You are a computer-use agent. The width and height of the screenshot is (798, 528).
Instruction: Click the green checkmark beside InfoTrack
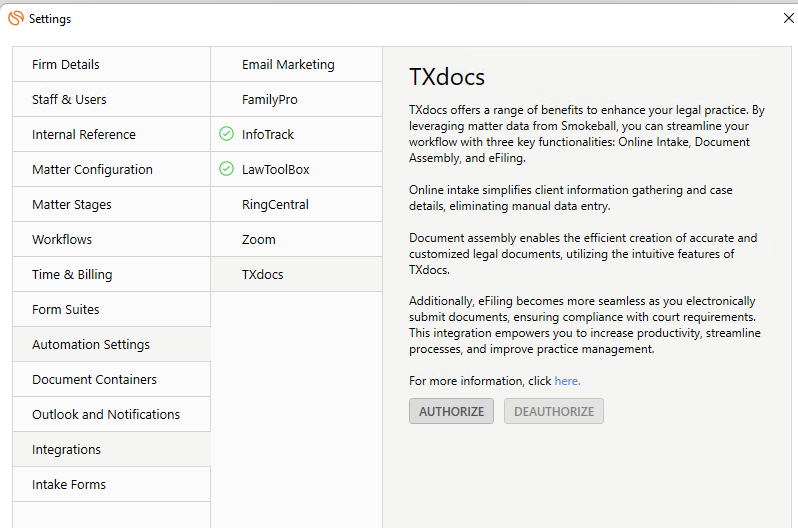[226, 134]
